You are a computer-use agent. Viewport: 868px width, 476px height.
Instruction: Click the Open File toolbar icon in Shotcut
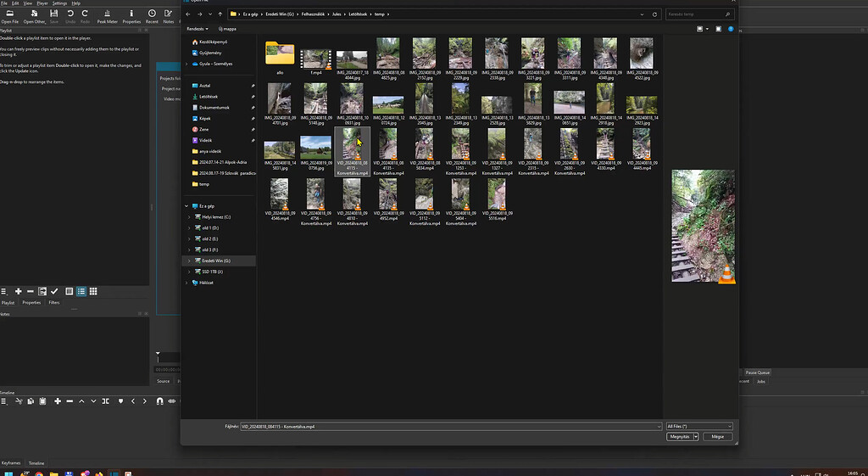pos(9,15)
